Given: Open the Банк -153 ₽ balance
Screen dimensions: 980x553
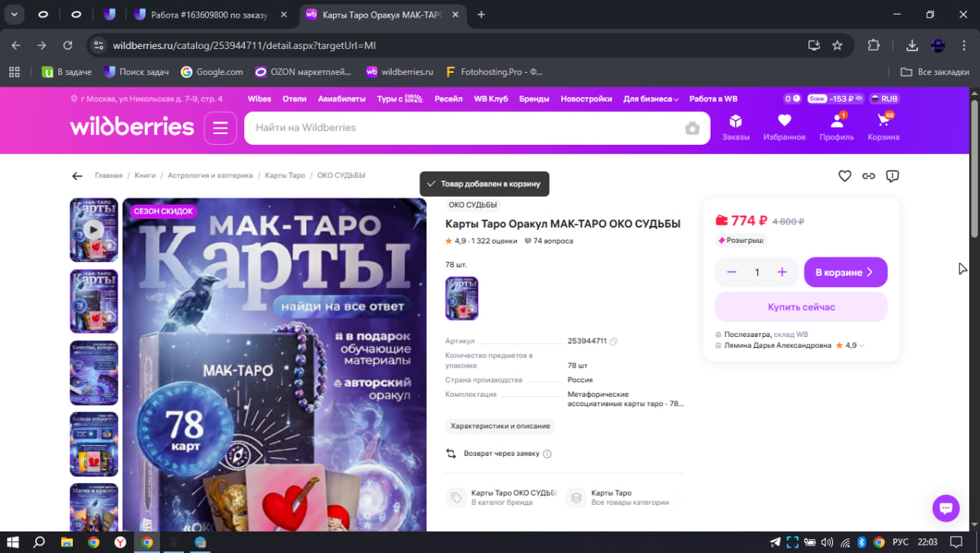Looking at the screenshot, I should tap(835, 99).
